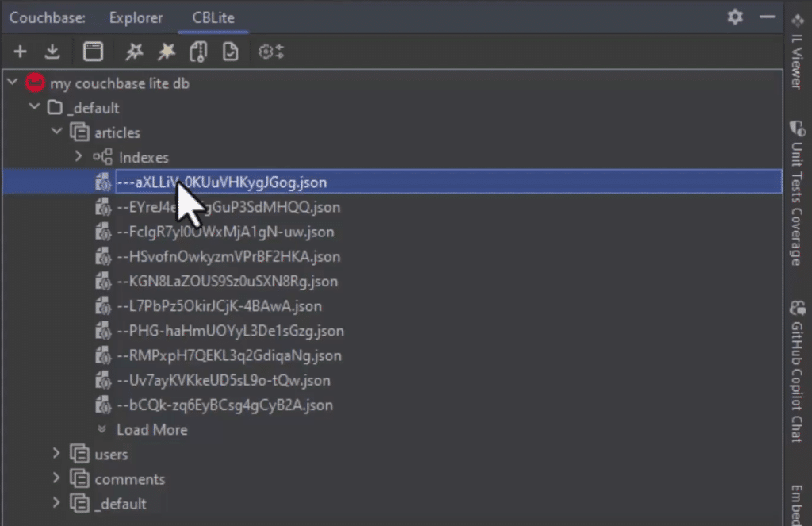Click the plus icon to add database

pyautogui.click(x=21, y=52)
